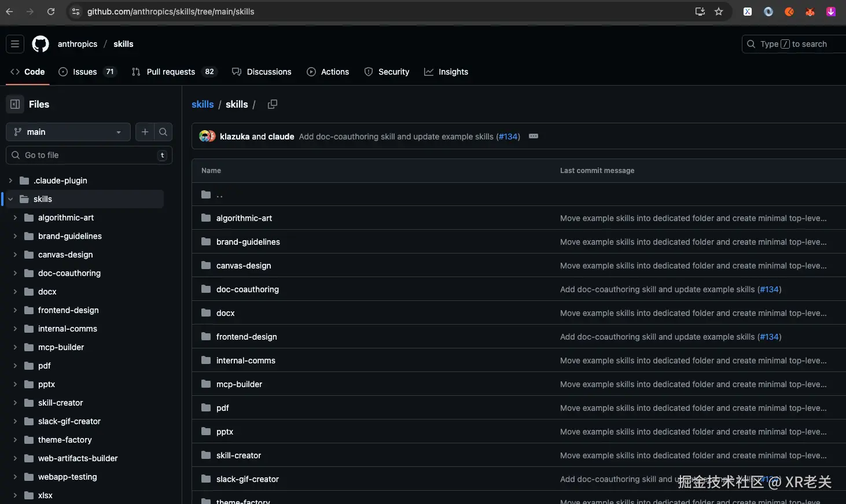Screen dimensions: 846x504
Task: Open the Discussions tab
Action: [262, 72]
